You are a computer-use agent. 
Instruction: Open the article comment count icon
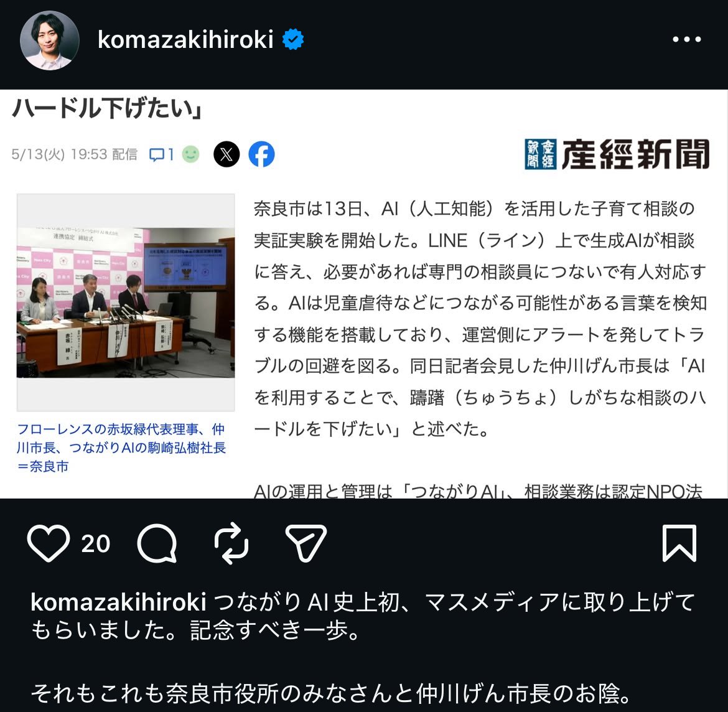(x=161, y=154)
